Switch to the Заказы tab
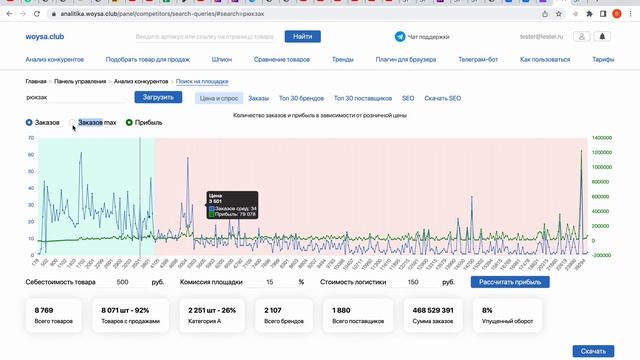640x360 pixels. (258, 98)
